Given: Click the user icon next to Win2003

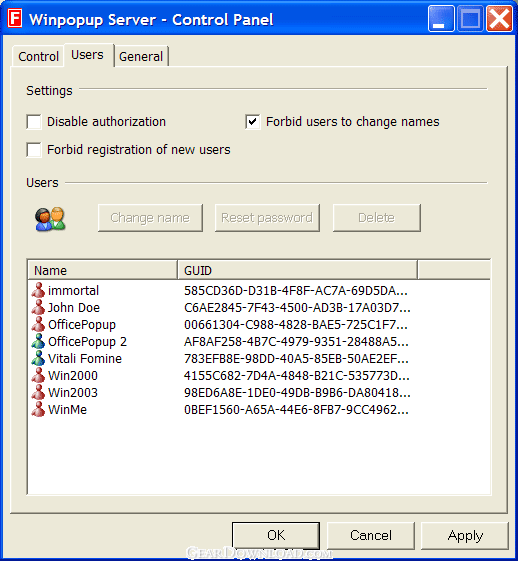Looking at the screenshot, I should pos(38,392).
